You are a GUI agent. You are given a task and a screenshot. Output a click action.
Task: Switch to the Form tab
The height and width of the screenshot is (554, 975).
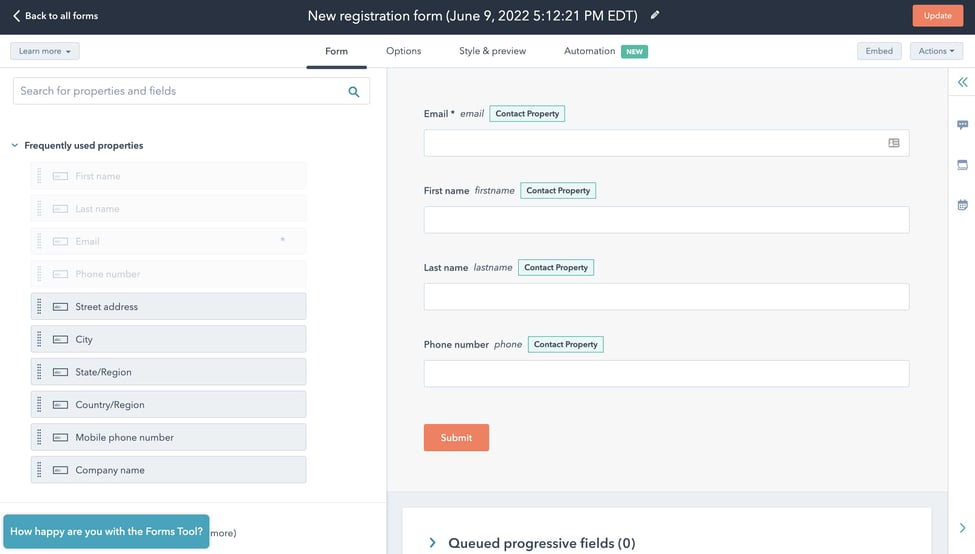[x=336, y=51]
